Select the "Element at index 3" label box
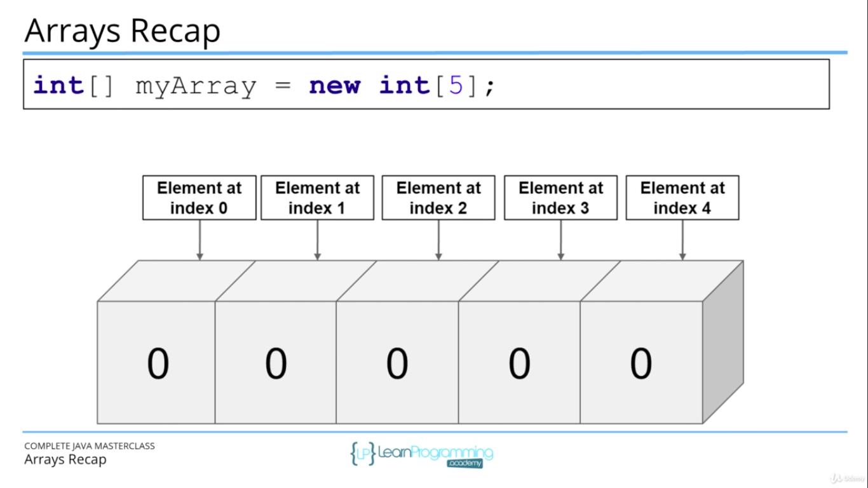The height and width of the screenshot is (488, 868). click(560, 198)
